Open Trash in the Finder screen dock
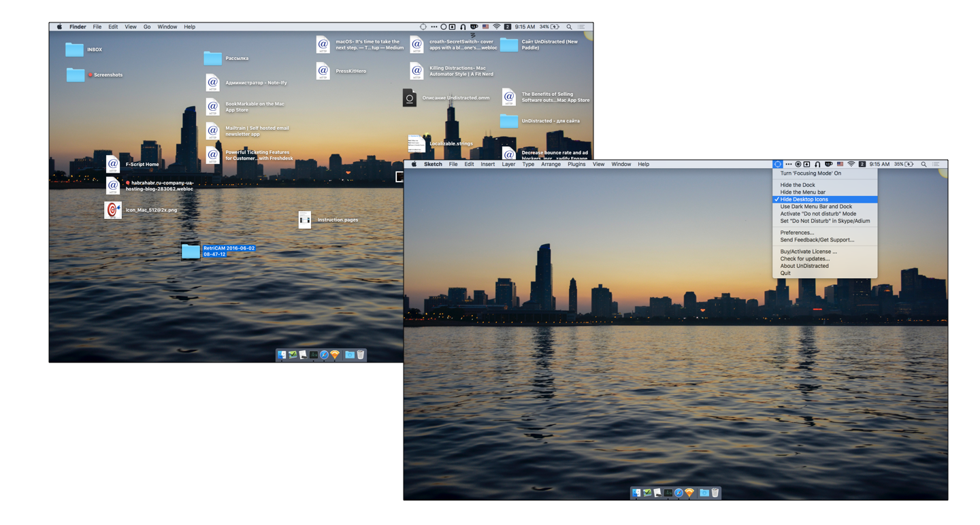Viewport: 980px width, 525px height. (x=361, y=354)
